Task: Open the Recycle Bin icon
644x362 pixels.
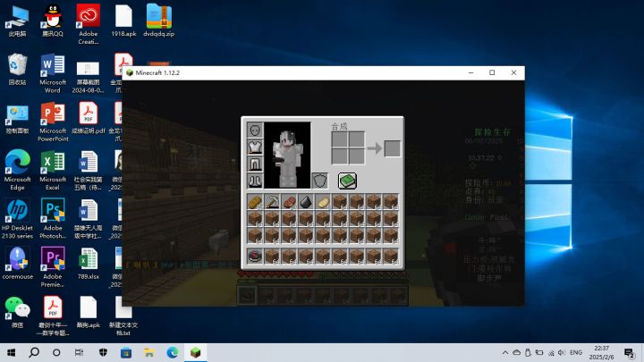Action: pos(17,69)
